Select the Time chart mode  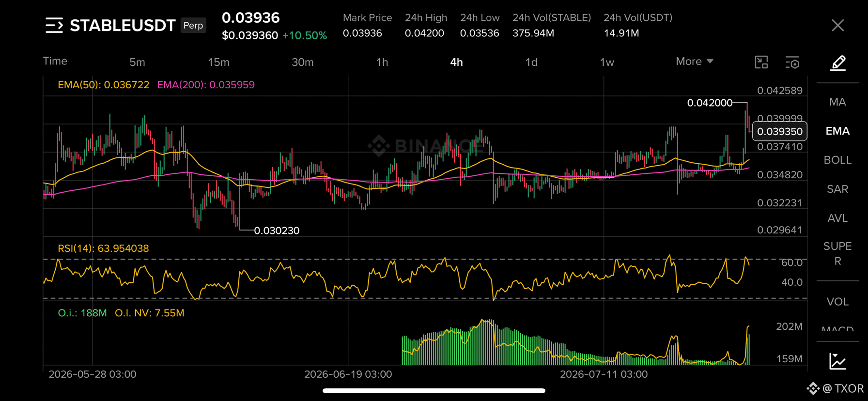[55, 61]
